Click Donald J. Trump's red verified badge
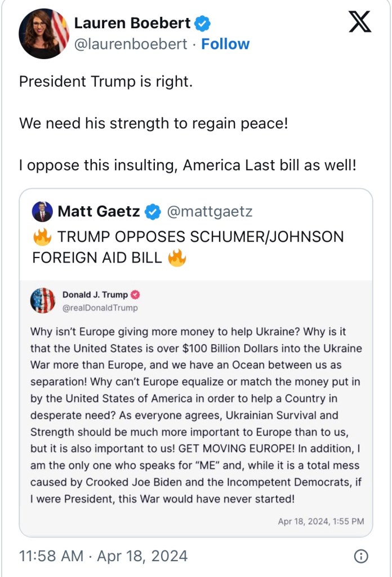The height and width of the screenshot is (577, 392). [136, 295]
